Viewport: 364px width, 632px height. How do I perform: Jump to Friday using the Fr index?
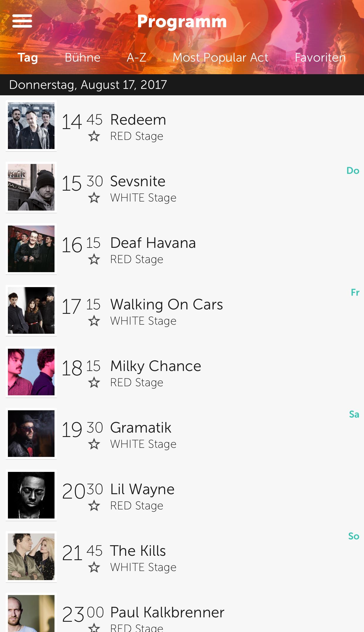[355, 292]
